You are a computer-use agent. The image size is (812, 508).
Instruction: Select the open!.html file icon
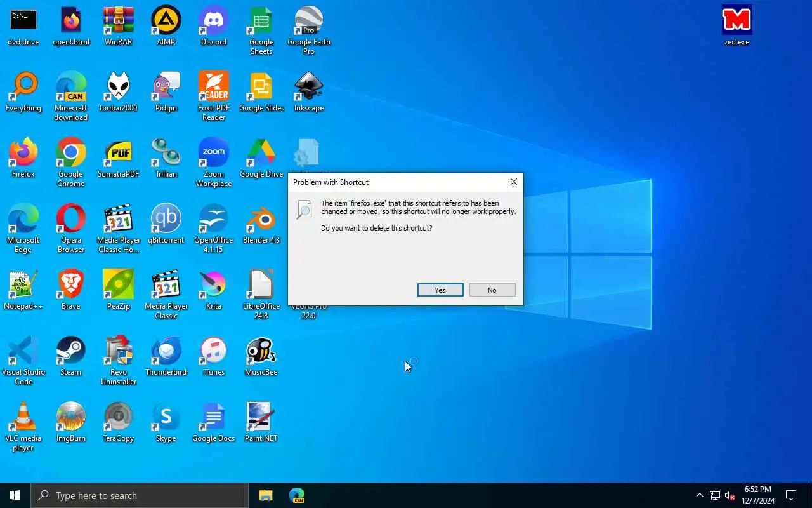71,27
